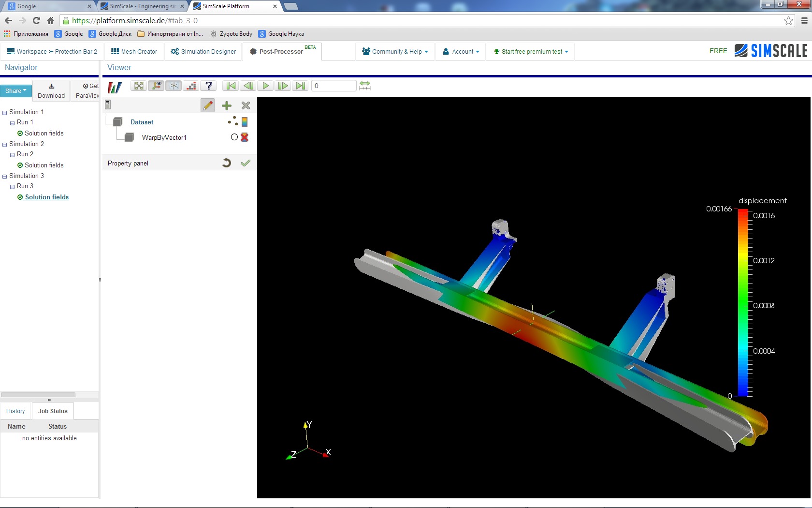Open Dataset color map gradient swatch
Image resolution: width=812 pixels, height=508 pixels.
click(x=245, y=122)
